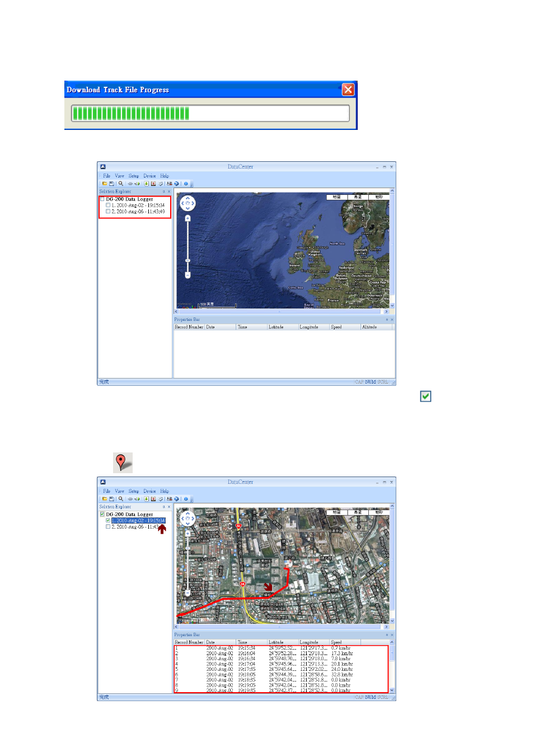Click magnifier search icon in upper DataCenter toolbar
This screenshot has height=756, width=534.
[121, 183]
